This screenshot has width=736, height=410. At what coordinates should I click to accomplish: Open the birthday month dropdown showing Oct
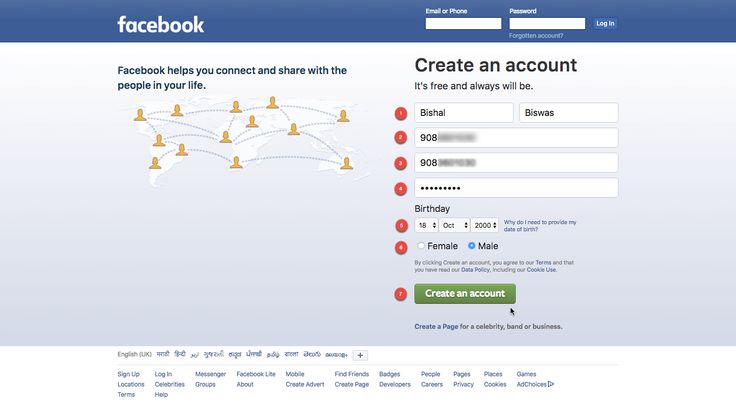pyautogui.click(x=455, y=226)
